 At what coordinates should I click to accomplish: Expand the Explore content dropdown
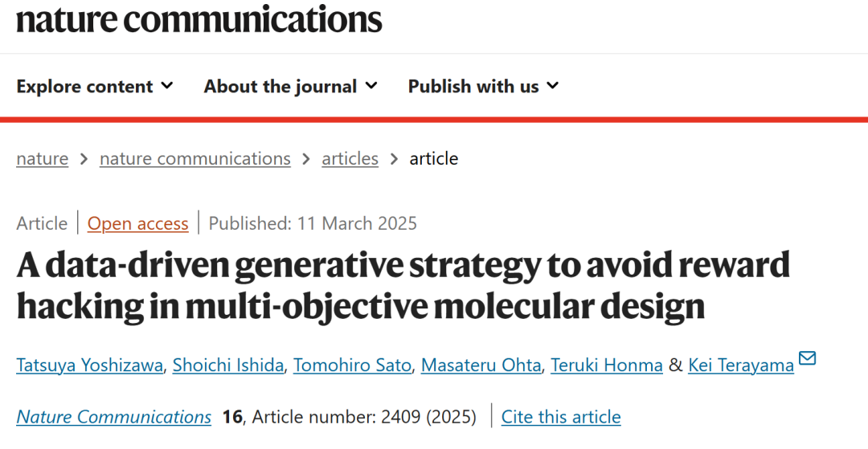pos(95,86)
